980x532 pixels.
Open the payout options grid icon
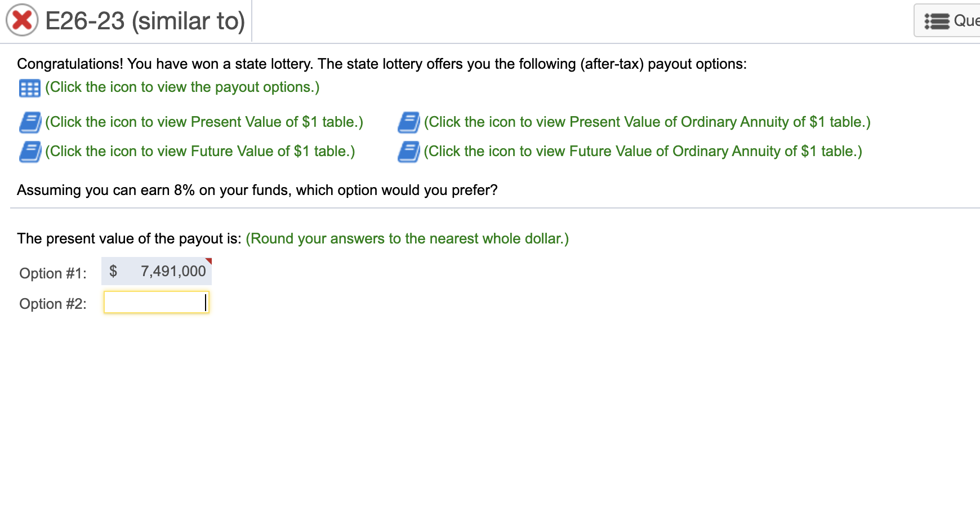click(x=30, y=87)
